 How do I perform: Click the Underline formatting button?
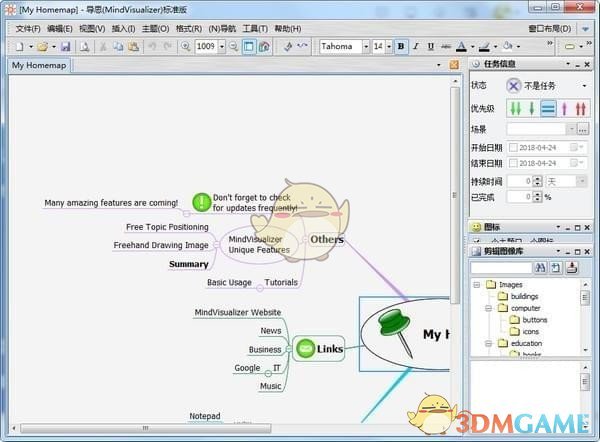431,46
